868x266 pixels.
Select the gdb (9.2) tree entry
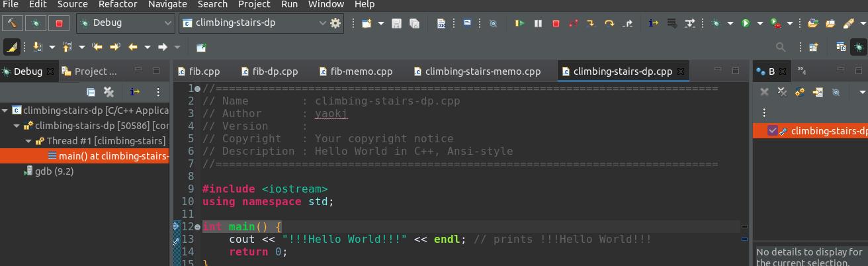click(x=54, y=171)
